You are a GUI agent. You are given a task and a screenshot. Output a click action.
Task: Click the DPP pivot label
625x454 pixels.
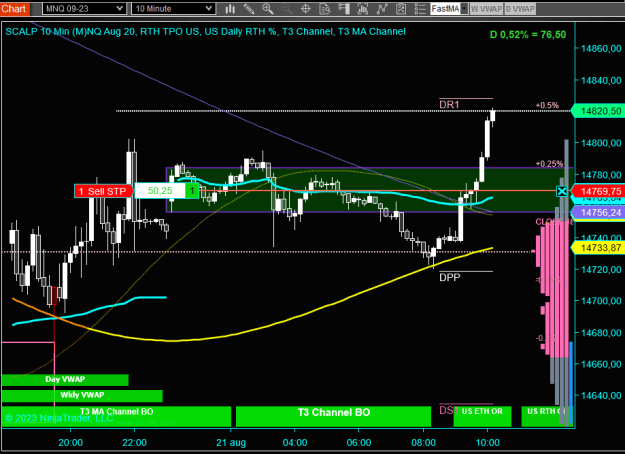coord(450,277)
